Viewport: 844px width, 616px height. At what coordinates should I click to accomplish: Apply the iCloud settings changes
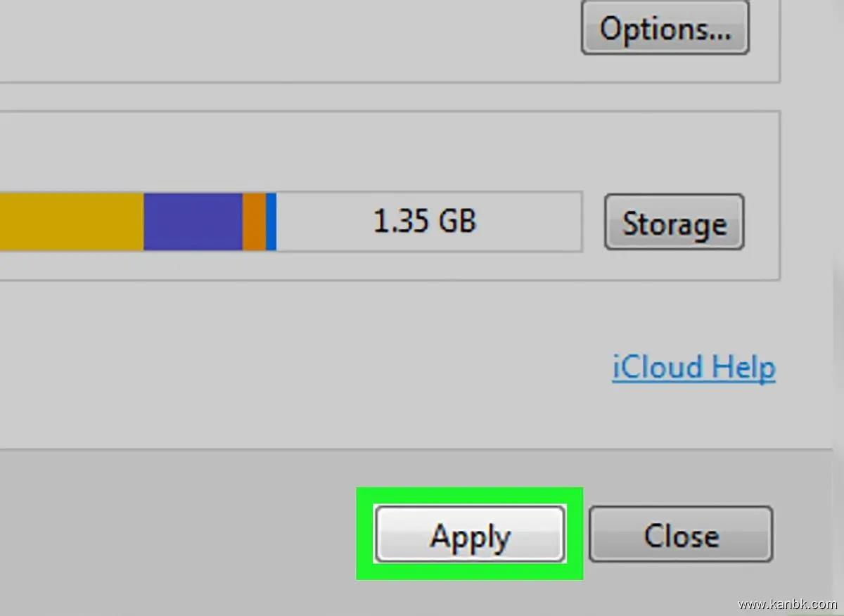tap(470, 535)
